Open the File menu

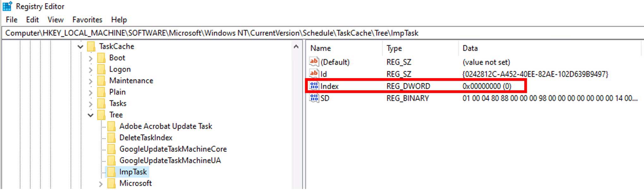(x=12, y=20)
